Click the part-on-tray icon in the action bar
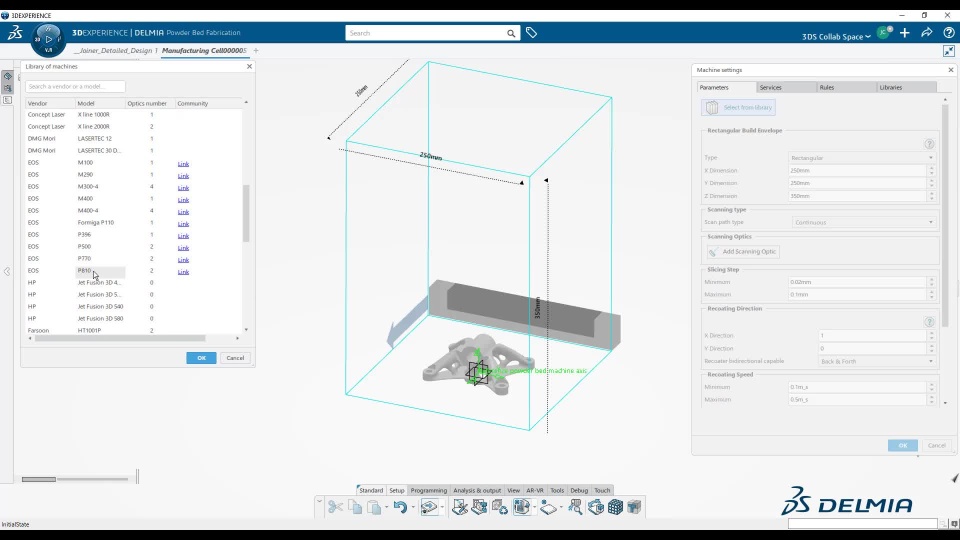Image resolution: width=960 pixels, height=540 pixels. click(521, 507)
